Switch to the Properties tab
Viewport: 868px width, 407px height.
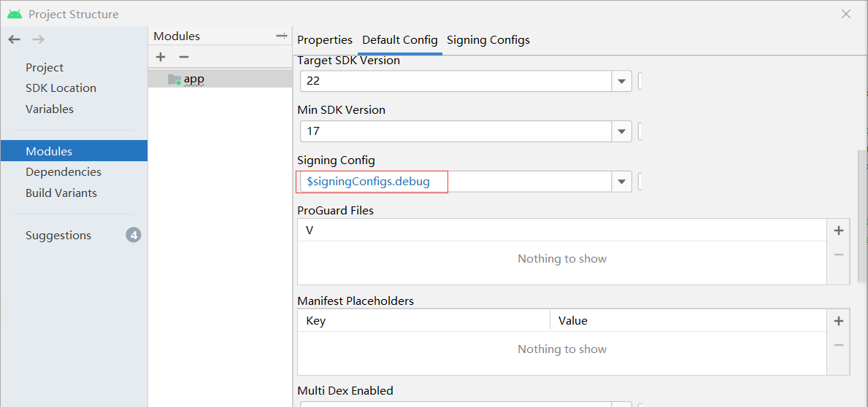point(325,40)
